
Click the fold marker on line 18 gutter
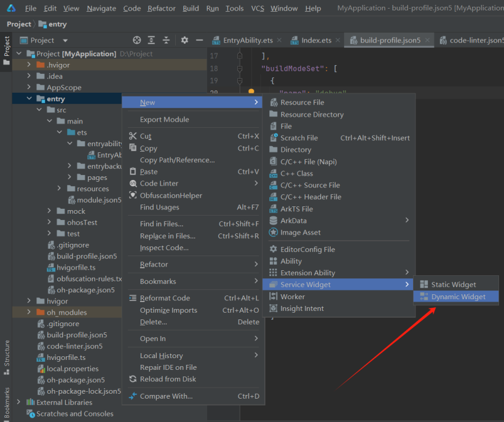tap(240, 68)
